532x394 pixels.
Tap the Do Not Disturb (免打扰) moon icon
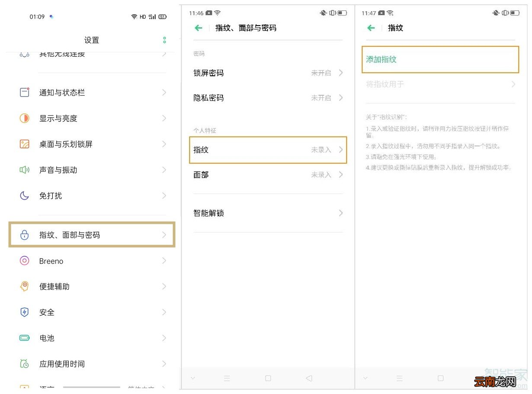(x=25, y=196)
